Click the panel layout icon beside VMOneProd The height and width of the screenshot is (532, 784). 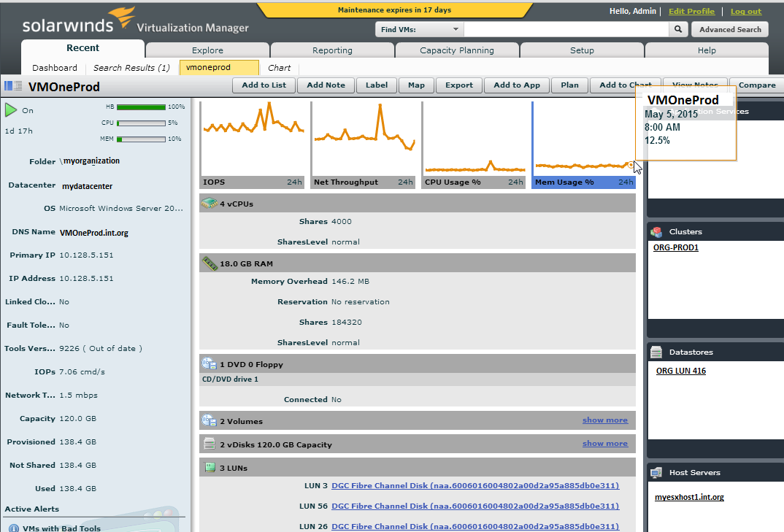coord(13,86)
